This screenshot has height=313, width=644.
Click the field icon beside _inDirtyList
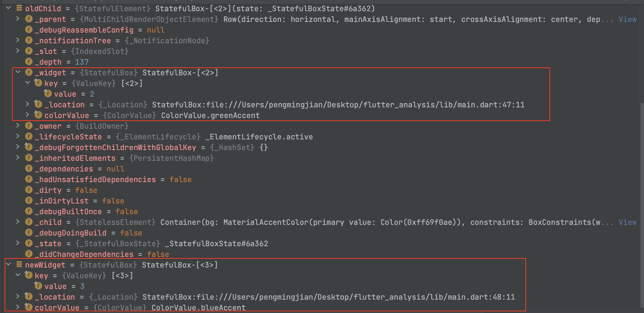click(29, 201)
